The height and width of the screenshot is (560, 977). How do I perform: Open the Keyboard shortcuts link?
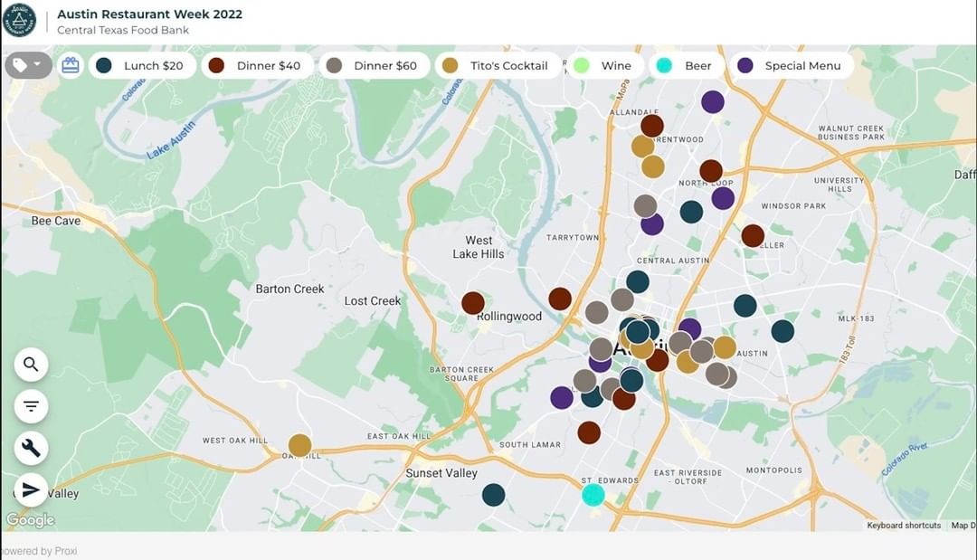coord(903,526)
